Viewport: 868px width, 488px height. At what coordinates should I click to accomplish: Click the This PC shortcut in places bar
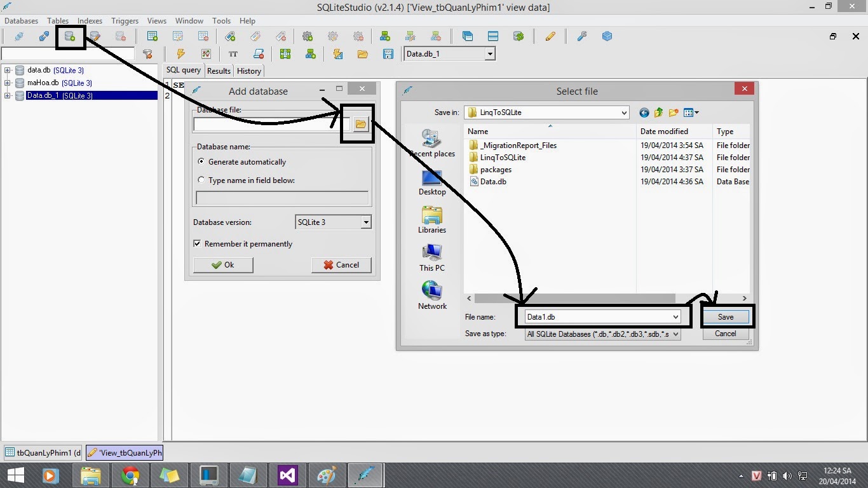[432, 258]
